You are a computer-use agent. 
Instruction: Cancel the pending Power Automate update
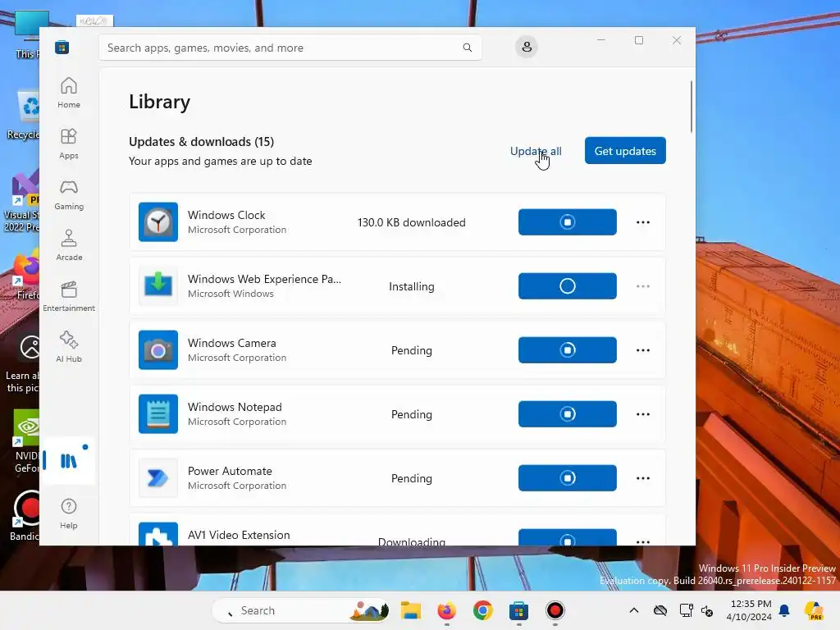[568, 478]
